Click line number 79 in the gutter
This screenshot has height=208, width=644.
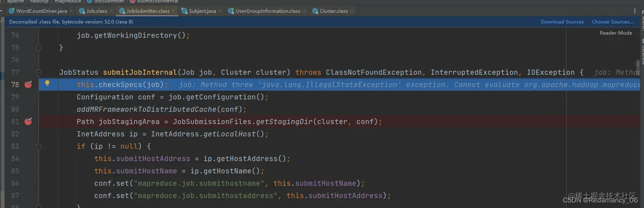(x=15, y=97)
